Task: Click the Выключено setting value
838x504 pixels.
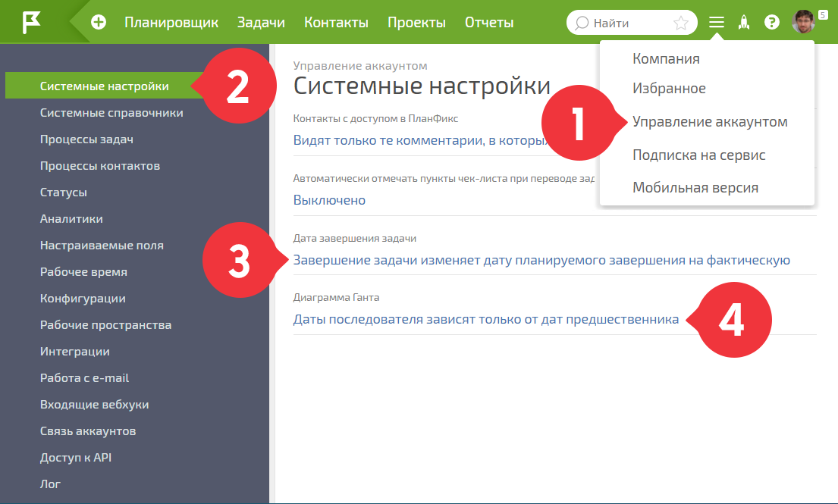Action: (x=329, y=201)
